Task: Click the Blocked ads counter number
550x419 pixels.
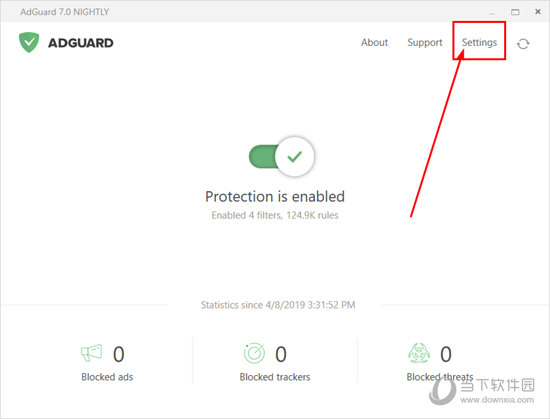Action: [119, 354]
